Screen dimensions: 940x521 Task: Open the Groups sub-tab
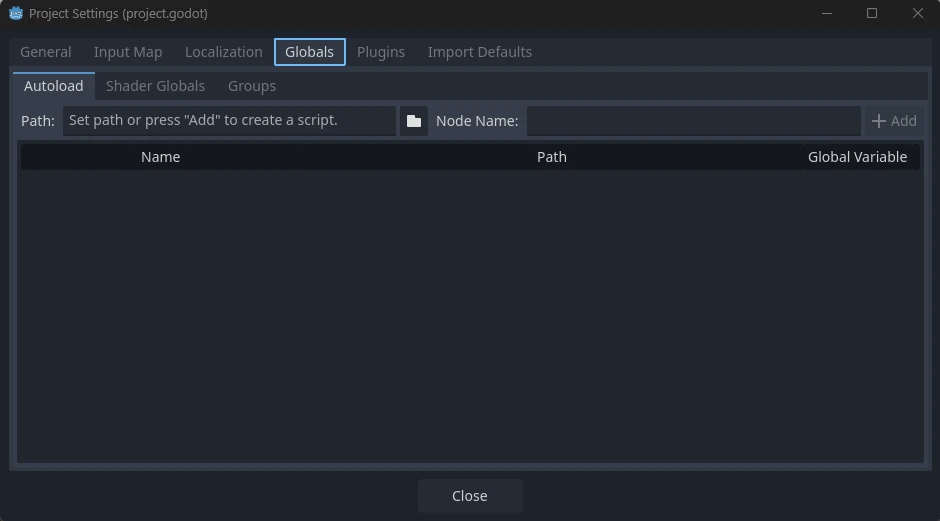tap(252, 86)
